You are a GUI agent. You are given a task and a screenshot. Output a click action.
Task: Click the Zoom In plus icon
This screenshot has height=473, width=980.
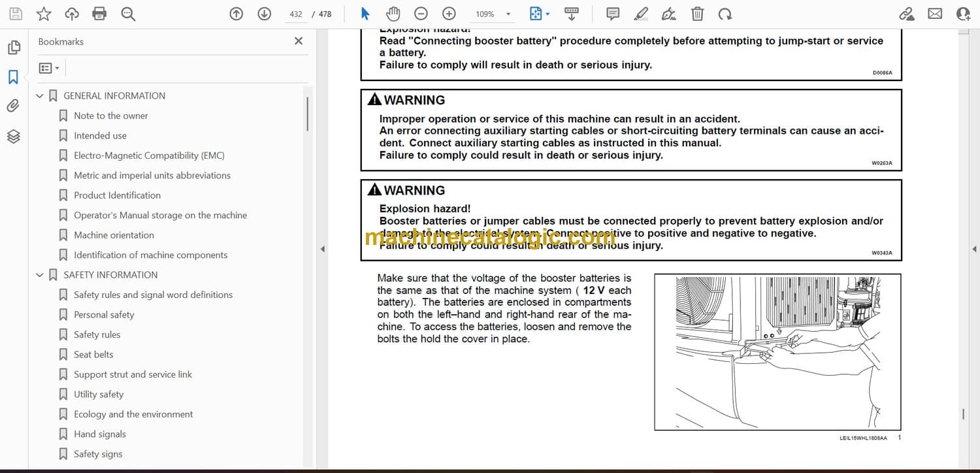pos(449,14)
